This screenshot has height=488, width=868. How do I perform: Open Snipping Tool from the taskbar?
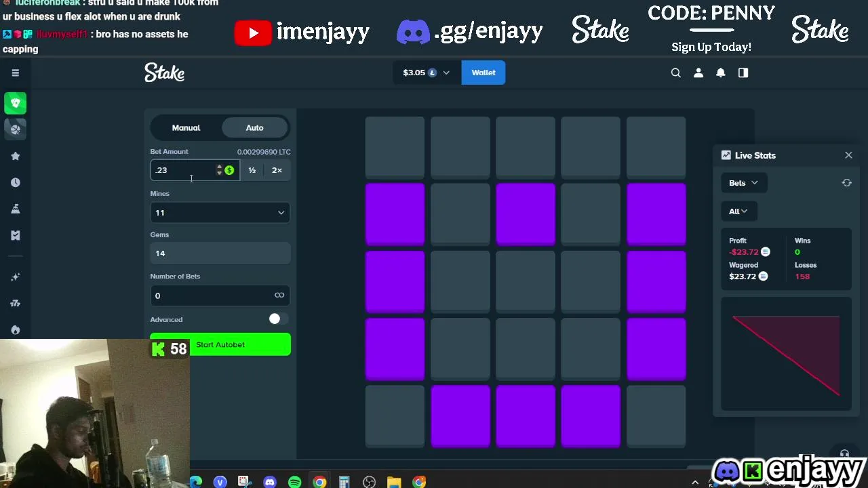click(245, 482)
